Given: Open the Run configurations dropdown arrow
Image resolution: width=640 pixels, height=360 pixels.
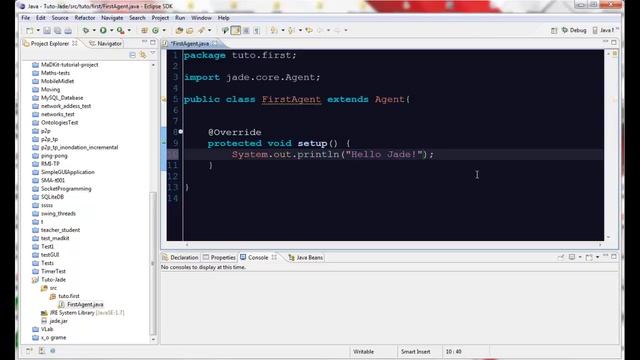Looking at the screenshot, I should pos(111,30).
